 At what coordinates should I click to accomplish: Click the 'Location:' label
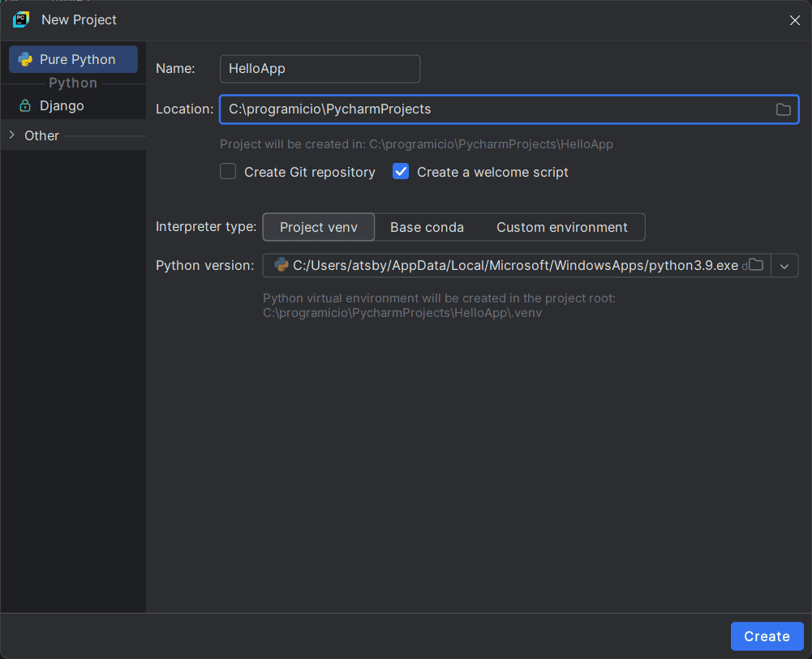tap(184, 109)
